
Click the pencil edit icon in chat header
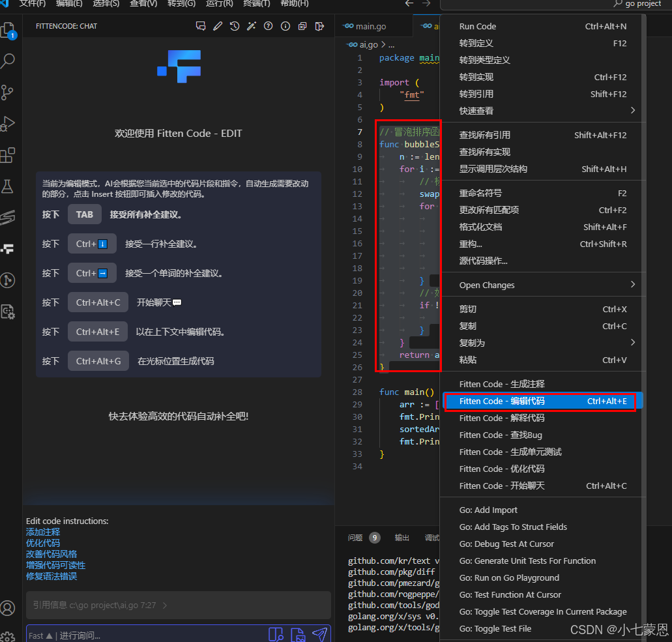click(218, 27)
